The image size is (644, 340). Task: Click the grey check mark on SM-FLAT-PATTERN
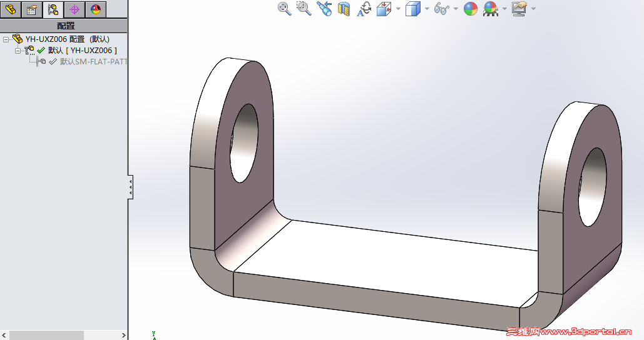53,61
